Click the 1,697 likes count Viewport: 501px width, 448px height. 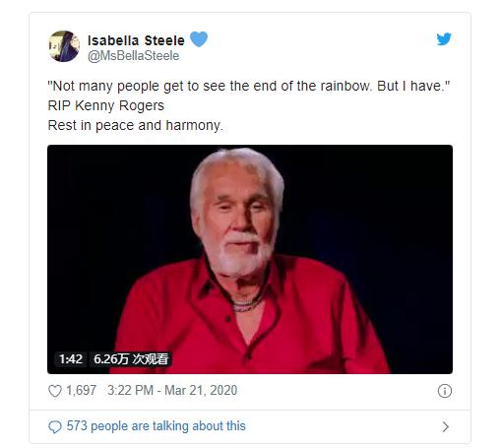(81, 390)
